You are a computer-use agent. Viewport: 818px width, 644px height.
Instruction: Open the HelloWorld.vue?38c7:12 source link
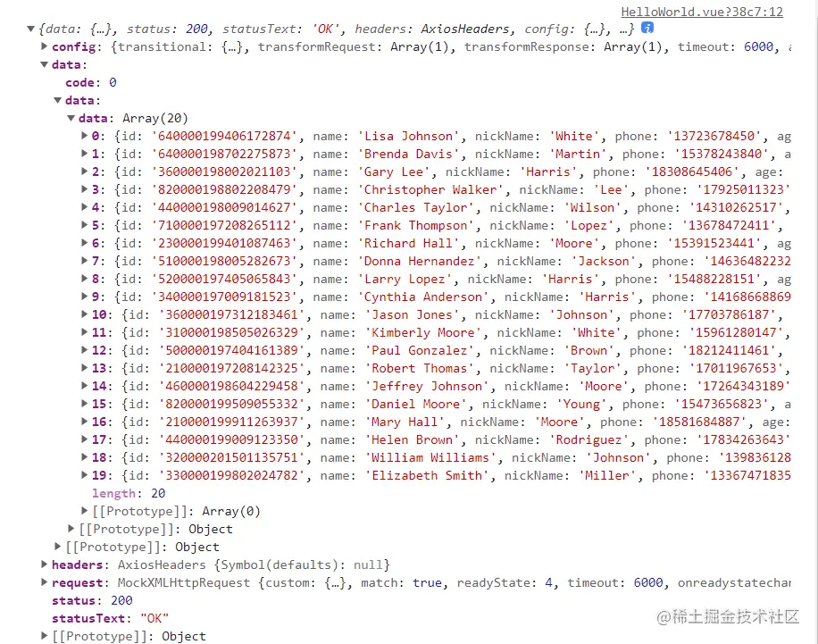click(702, 12)
